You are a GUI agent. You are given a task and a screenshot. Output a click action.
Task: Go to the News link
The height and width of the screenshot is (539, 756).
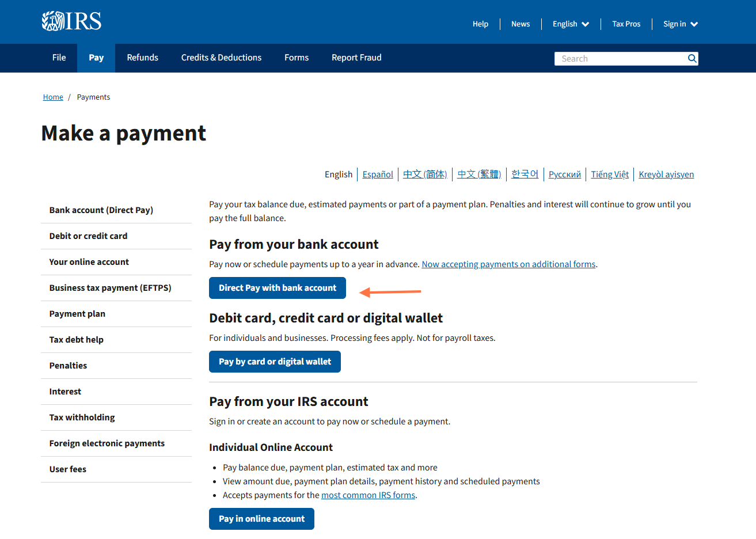[521, 24]
